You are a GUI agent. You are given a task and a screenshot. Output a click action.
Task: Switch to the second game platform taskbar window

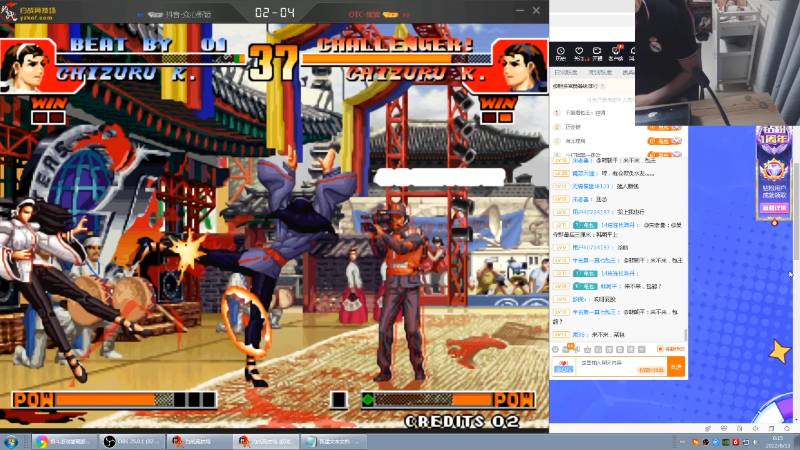[266, 441]
